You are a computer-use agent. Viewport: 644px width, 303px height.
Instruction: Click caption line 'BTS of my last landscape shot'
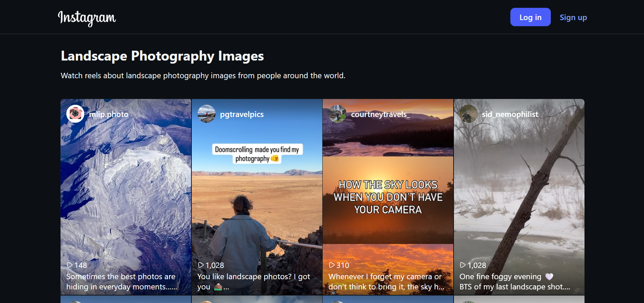pos(515,287)
